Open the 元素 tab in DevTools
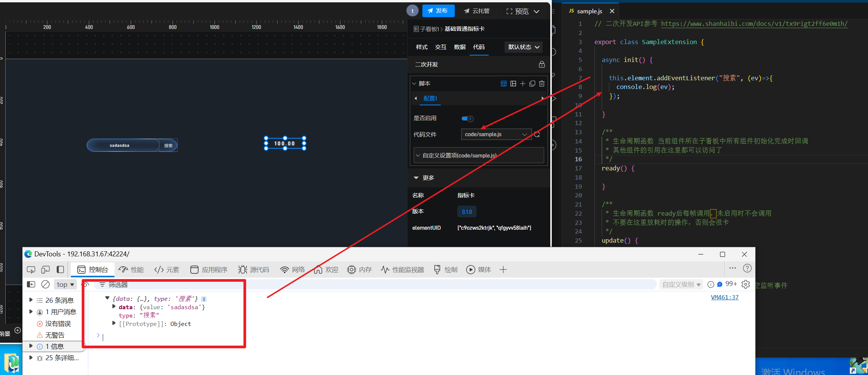868x375 pixels. 167,270
